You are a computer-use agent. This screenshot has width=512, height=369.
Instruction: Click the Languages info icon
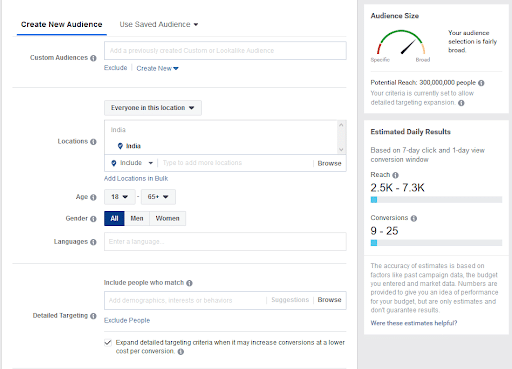93,242
